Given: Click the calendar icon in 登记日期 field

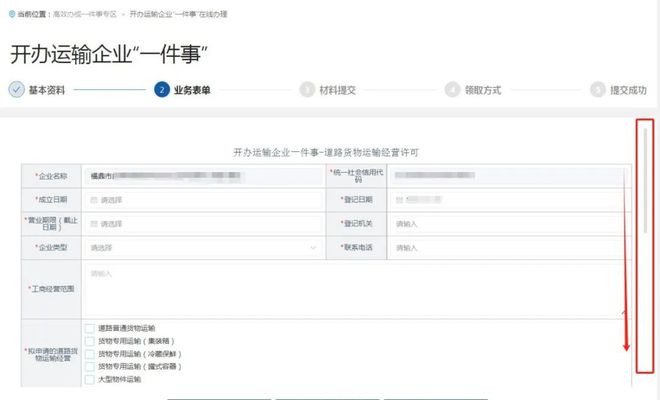Looking at the screenshot, I should click(399, 200).
